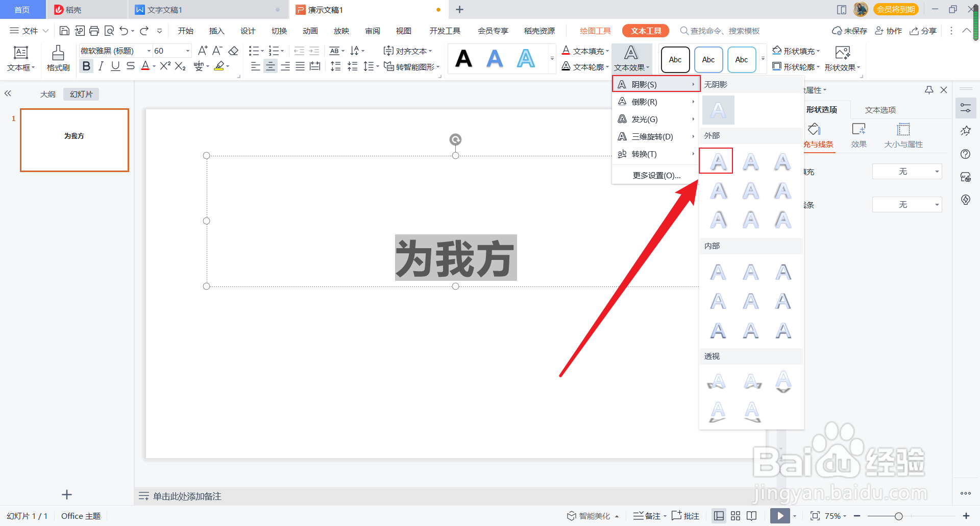Select the blue gradient text style A preset

click(495, 59)
